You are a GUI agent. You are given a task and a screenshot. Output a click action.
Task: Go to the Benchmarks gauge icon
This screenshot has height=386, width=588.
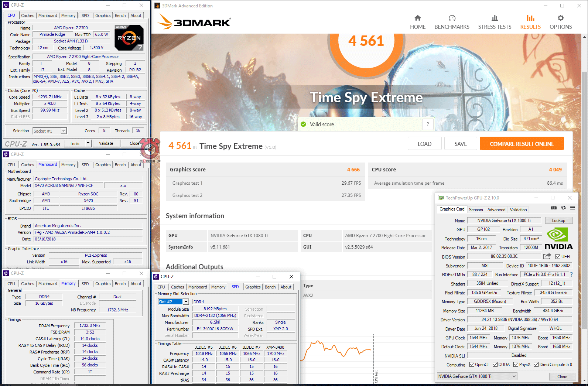[x=452, y=18]
